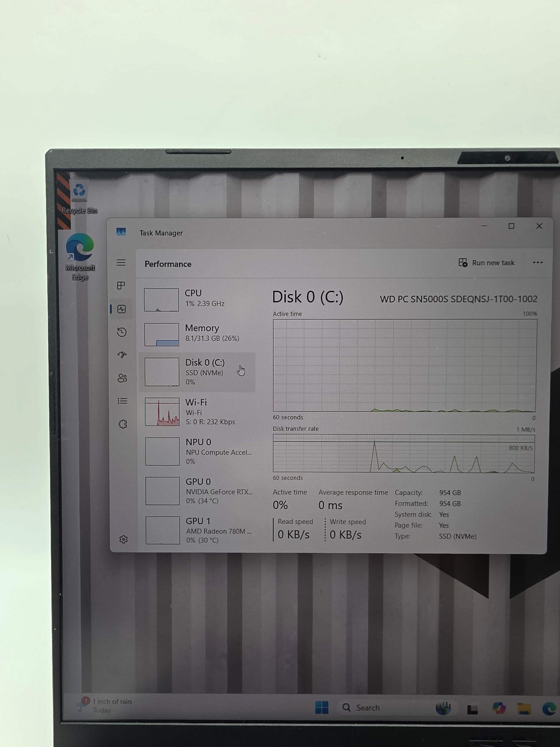Viewport: 560px width, 747px height.
Task: Click the '0 ms' average response time value
Action: tap(330, 505)
